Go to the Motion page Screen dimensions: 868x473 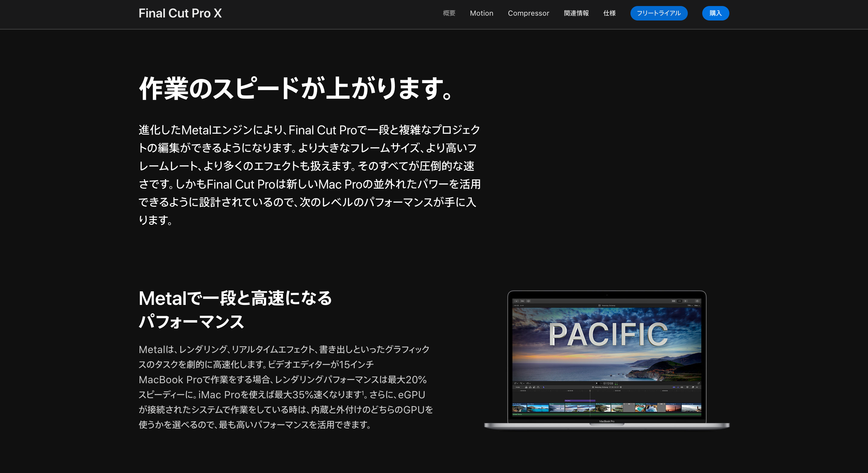482,13
